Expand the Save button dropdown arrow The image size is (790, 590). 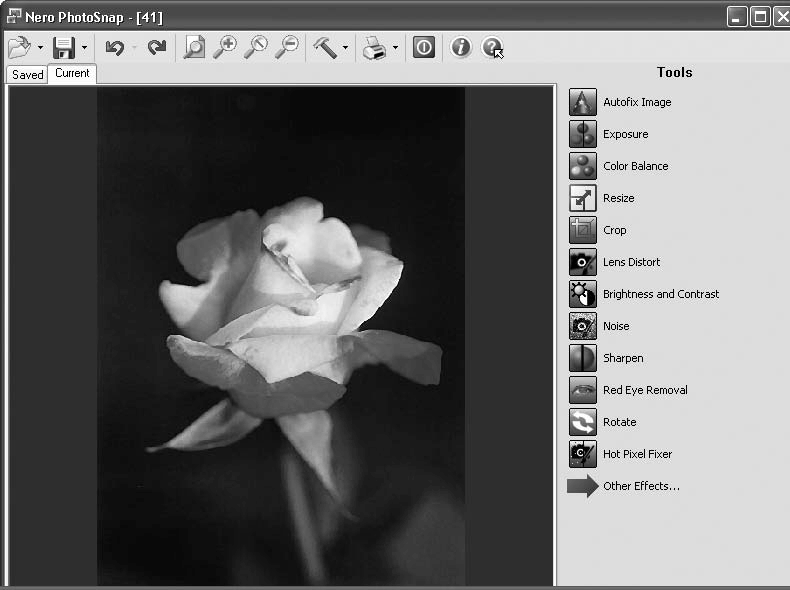[x=85, y=48]
